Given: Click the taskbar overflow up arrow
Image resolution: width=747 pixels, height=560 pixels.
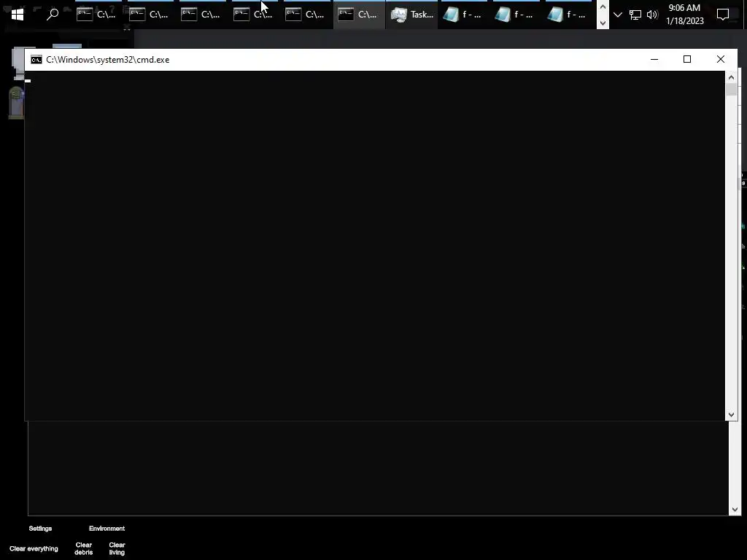Looking at the screenshot, I should (603, 7).
